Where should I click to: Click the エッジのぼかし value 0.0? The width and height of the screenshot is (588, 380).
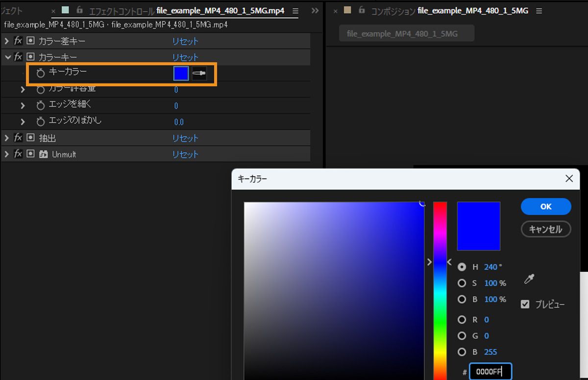pyautogui.click(x=179, y=122)
